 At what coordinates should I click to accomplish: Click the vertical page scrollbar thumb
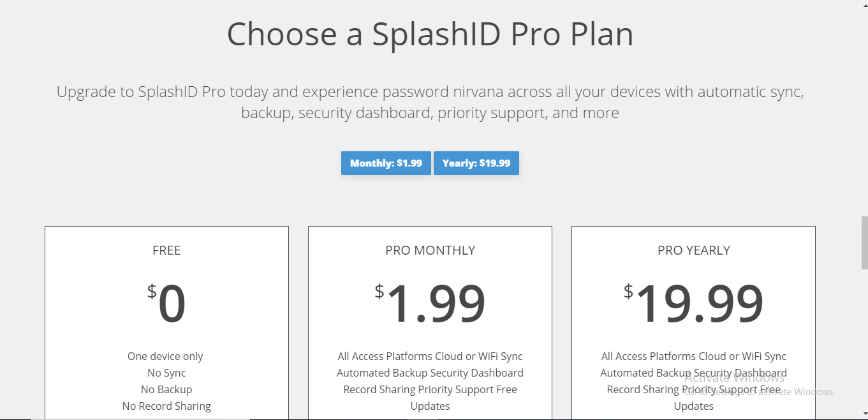point(864,243)
